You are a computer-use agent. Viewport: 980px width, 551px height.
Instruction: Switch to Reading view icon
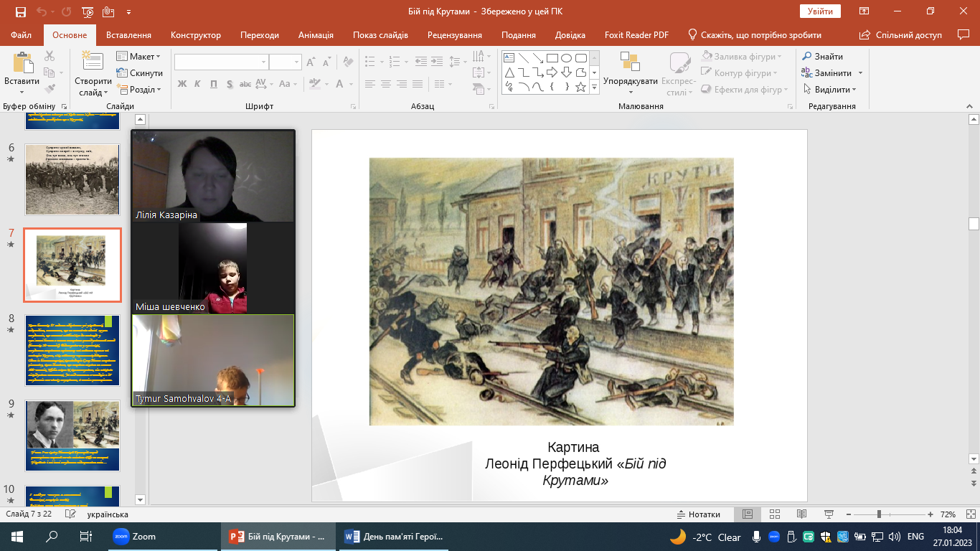802,514
